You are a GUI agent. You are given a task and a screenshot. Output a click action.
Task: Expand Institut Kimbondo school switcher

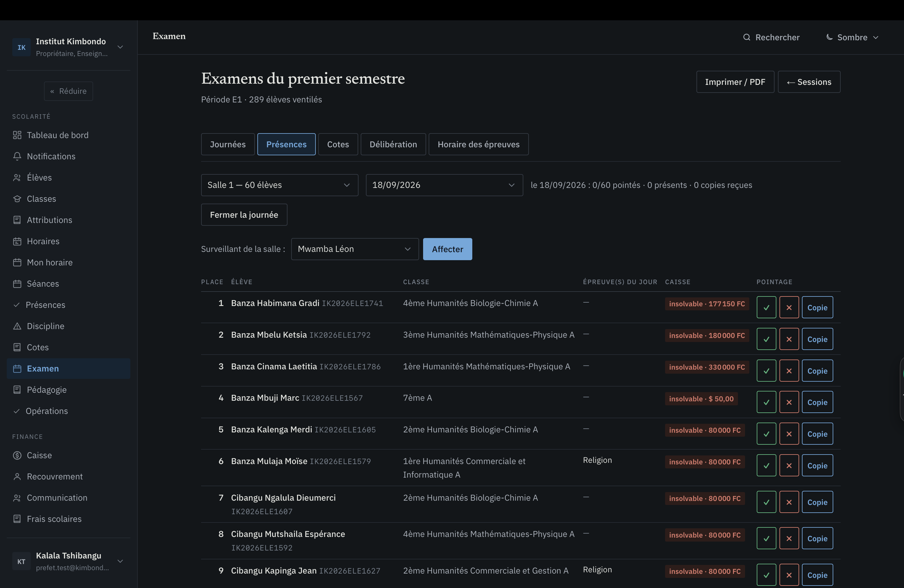68,47
